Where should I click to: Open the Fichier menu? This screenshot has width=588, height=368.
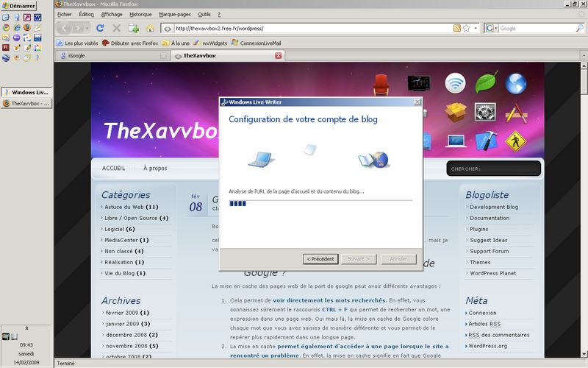65,14
